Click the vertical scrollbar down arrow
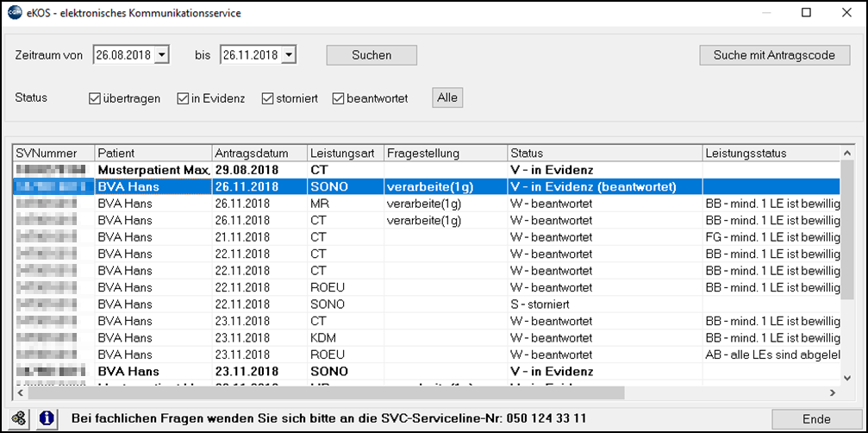 click(x=847, y=378)
